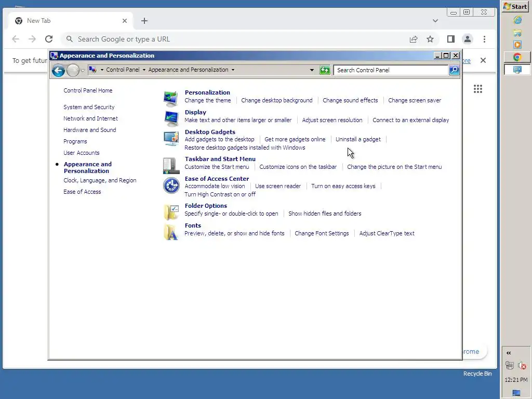The width and height of the screenshot is (532, 399).
Task: Click Chrome's forward navigation arrow
Action: pos(32,39)
